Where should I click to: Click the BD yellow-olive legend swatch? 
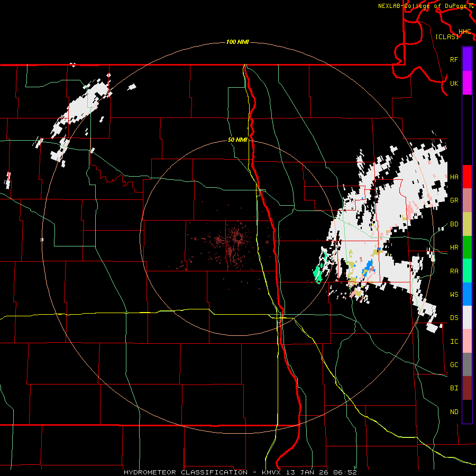coord(467,224)
